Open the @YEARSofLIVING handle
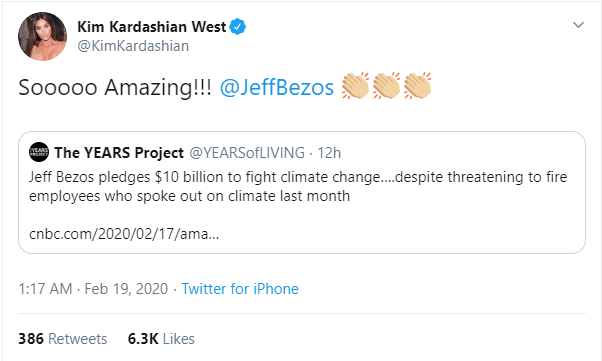Image resolution: width=602 pixels, height=361 pixels. [x=247, y=153]
